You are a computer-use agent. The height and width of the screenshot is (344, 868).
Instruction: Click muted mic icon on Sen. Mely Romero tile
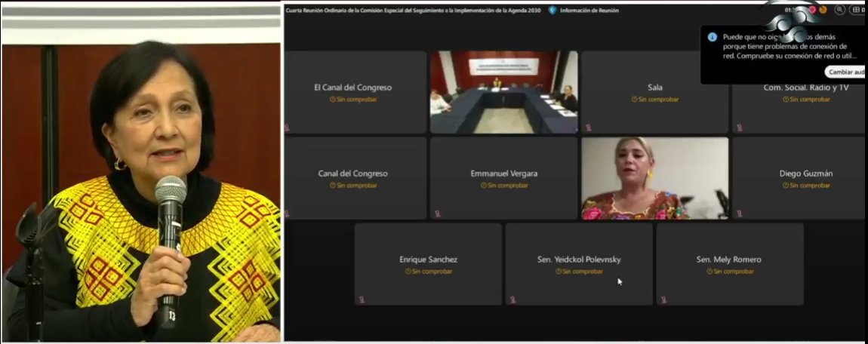coord(663,299)
